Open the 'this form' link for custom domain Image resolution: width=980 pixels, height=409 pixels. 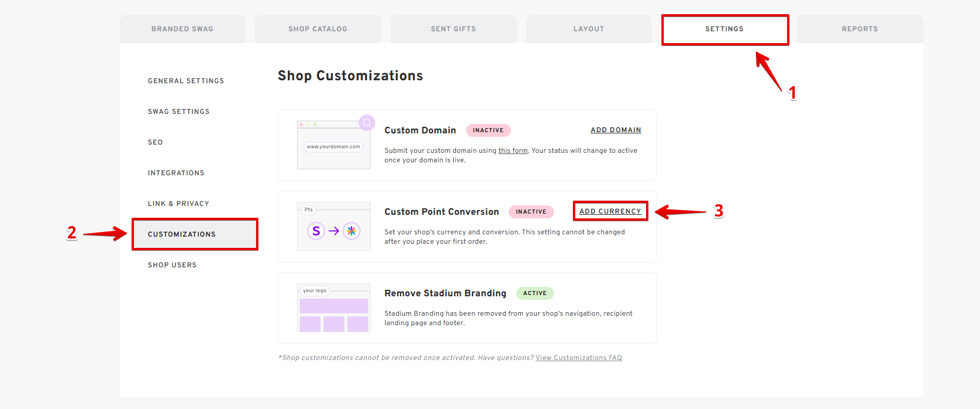point(513,151)
